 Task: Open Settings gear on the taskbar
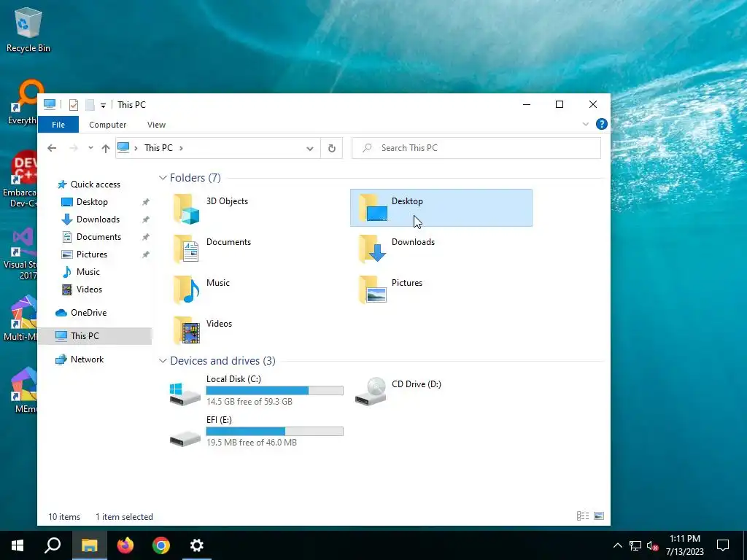[197, 545]
